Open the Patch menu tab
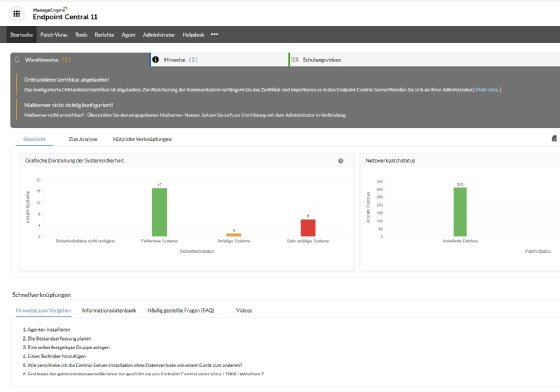The image size is (560, 392). click(54, 35)
